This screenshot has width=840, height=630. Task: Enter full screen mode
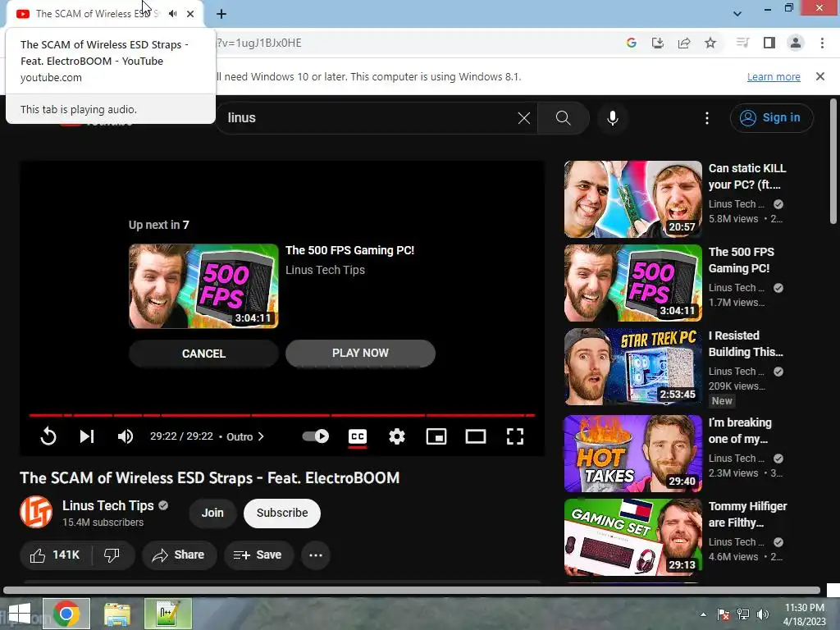(x=515, y=436)
